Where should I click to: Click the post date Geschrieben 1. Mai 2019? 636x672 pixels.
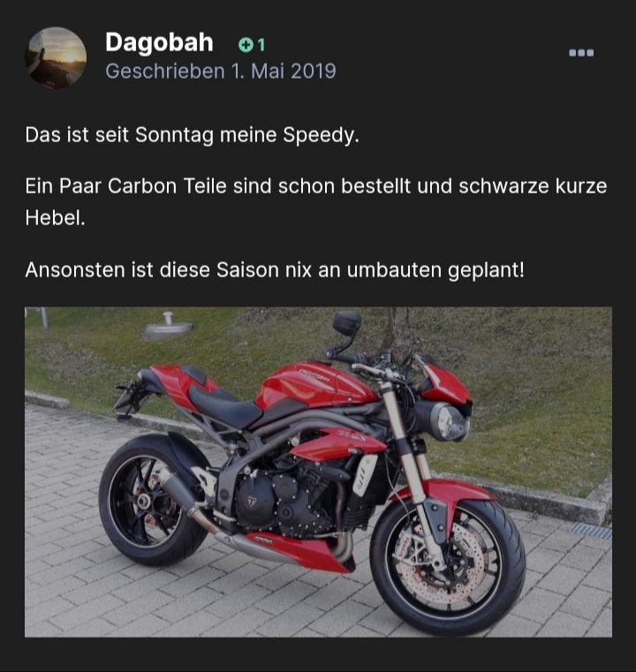(221, 72)
